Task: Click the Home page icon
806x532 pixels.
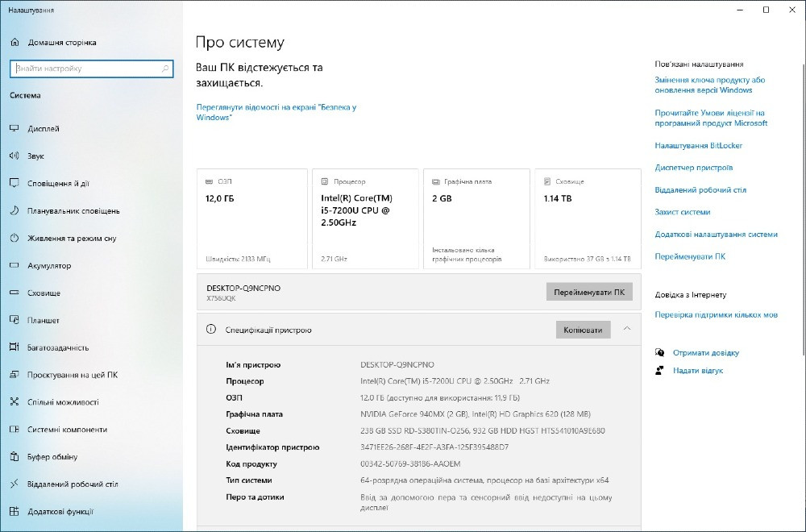Action: [15, 42]
